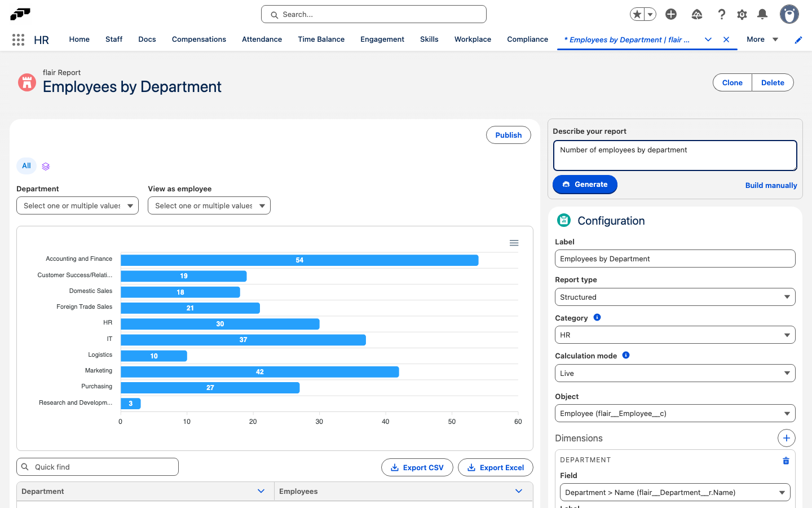Viewport: 812px width, 508px height.
Task: Click the purple layers icon
Action: 46,167
